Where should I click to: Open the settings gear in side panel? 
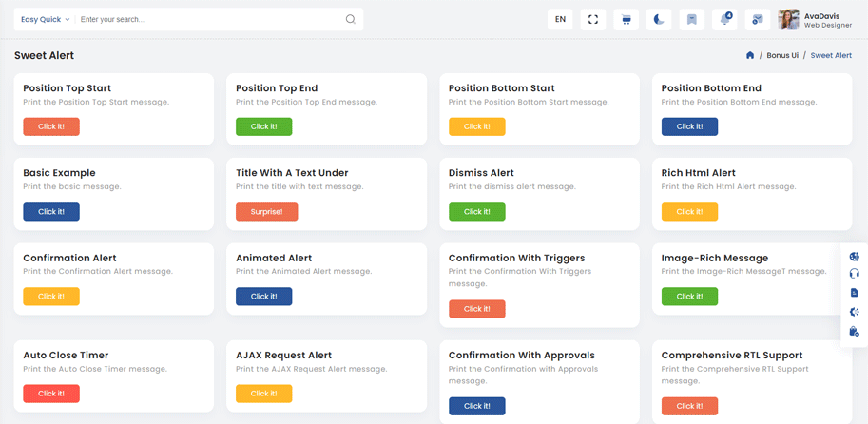[854, 312]
